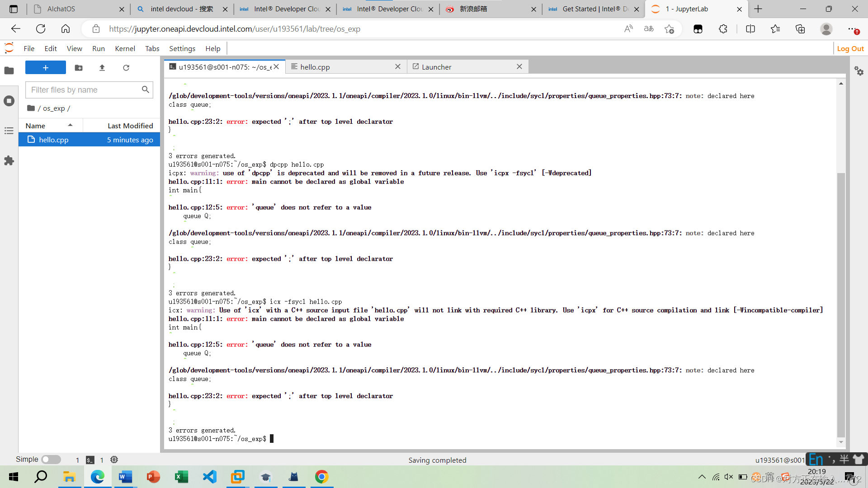Create a new folder in file browser
The width and height of the screenshot is (868, 488).
(x=79, y=68)
